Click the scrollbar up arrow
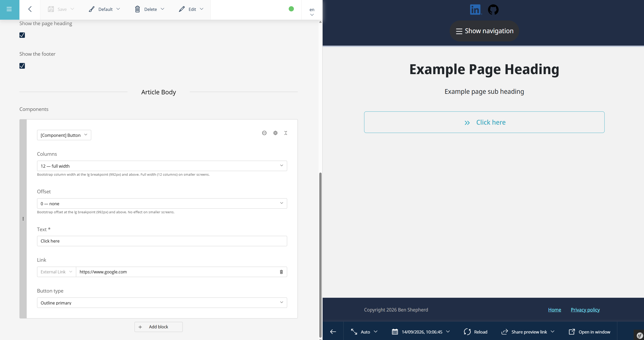The height and width of the screenshot is (340, 644). (320, 22)
